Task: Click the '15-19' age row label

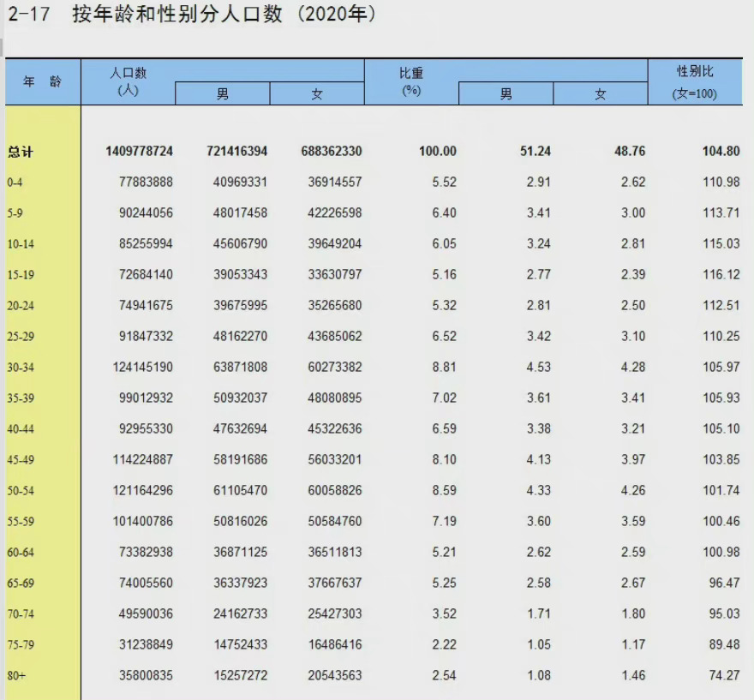Action: pyautogui.click(x=21, y=274)
